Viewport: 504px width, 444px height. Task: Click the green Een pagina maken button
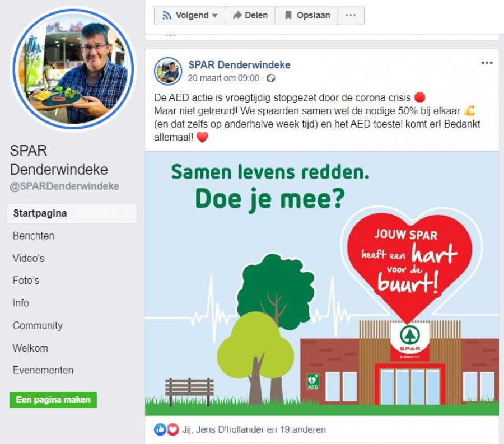(53, 400)
